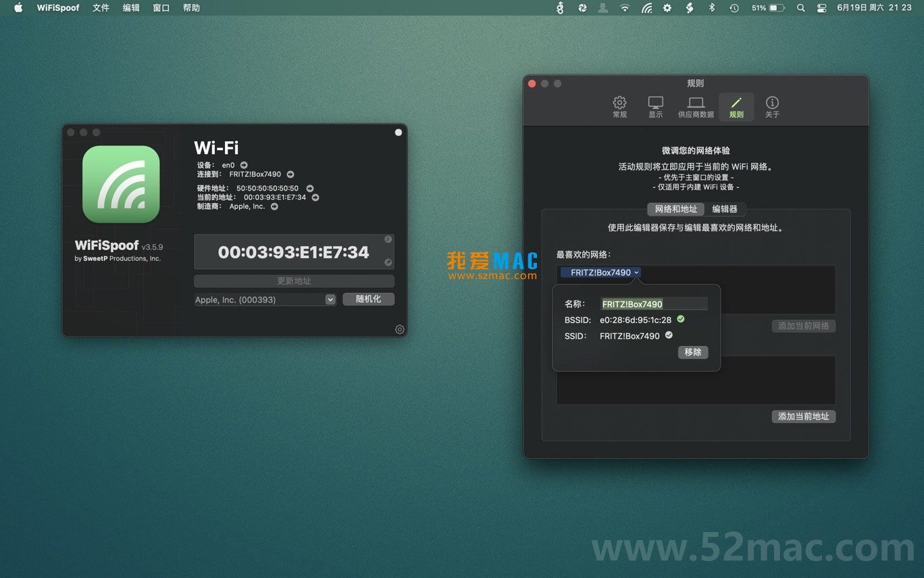Click the 名称 name text field
Viewport: 924px width, 578px height.
click(x=654, y=304)
